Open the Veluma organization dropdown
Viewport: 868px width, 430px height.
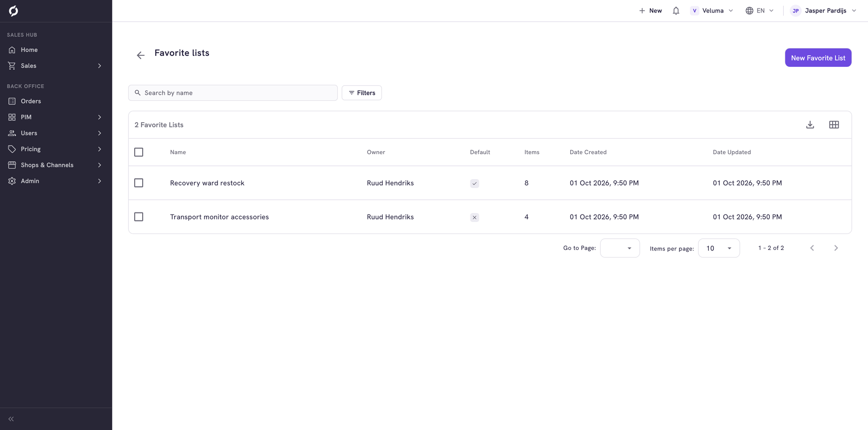click(x=712, y=10)
